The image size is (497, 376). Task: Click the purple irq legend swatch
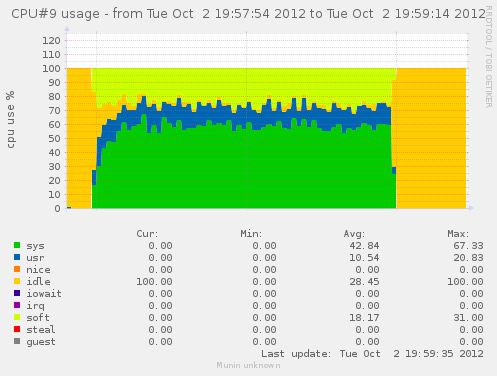17,305
